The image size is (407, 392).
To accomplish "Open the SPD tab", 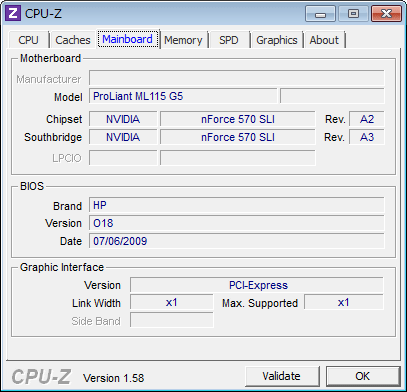I will pyautogui.click(x=229, y=40).
